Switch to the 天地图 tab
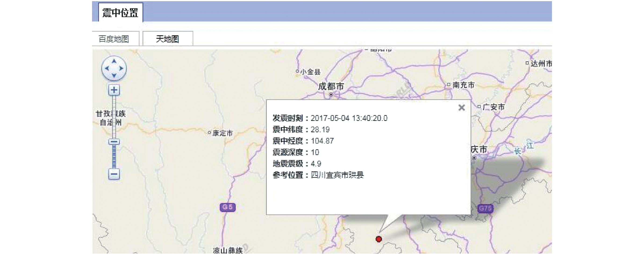 tap(168, 39)
